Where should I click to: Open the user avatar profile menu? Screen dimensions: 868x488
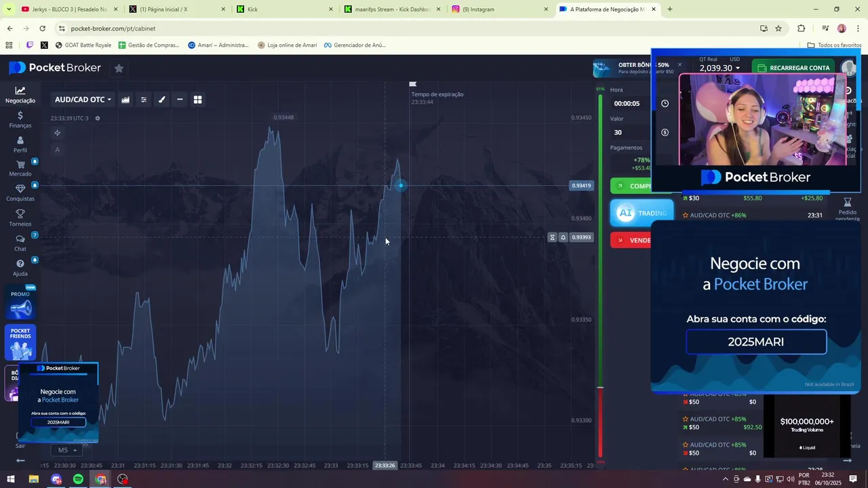(848, 68)
